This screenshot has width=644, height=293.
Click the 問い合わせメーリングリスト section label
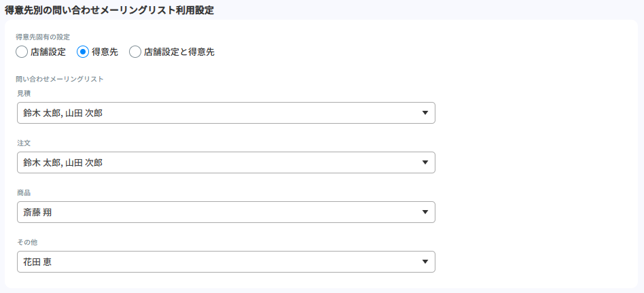(60, 79)
